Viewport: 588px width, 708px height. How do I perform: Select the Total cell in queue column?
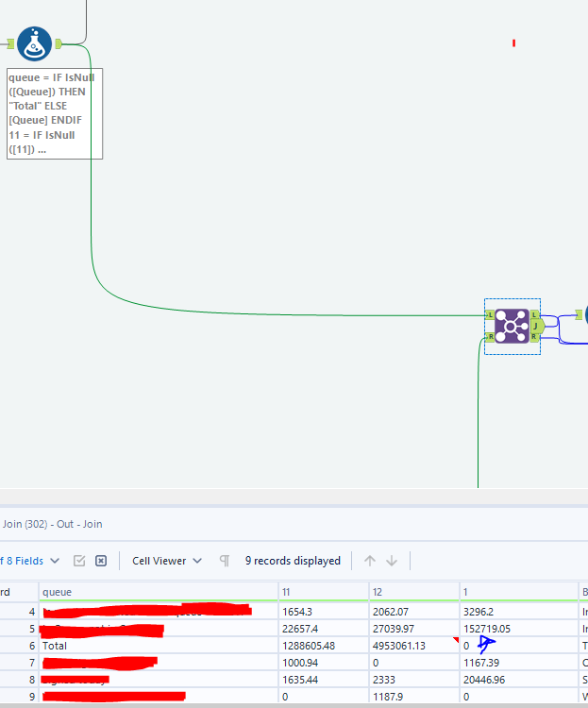(159, 646)
